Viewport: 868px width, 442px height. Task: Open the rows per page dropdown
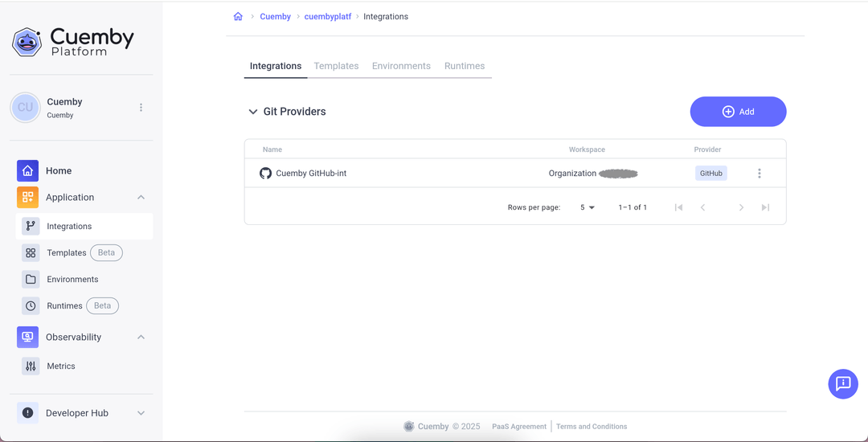(x=588, y=207)
